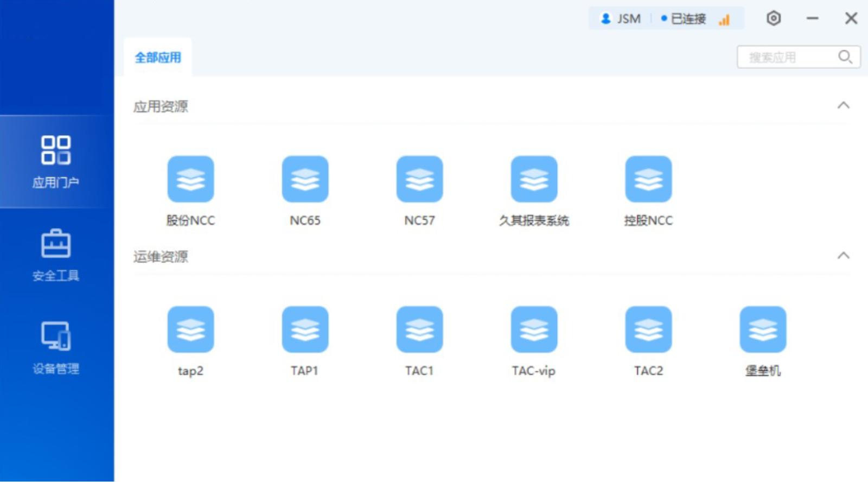
Task: Open the tap2 resource icon
Action: coord(190,329)
